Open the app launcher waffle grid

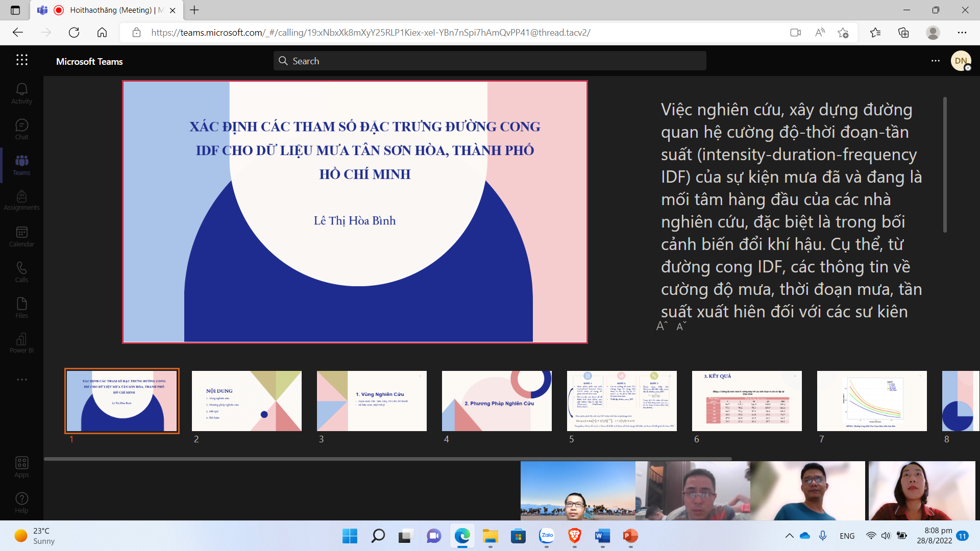coord(21,60)
